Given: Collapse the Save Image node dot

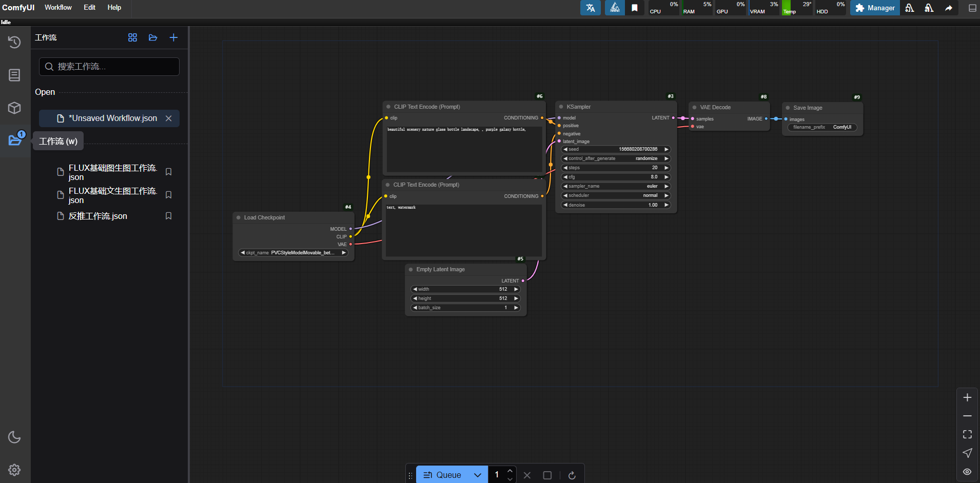Looking at the screenshot, I should [788, 108].
